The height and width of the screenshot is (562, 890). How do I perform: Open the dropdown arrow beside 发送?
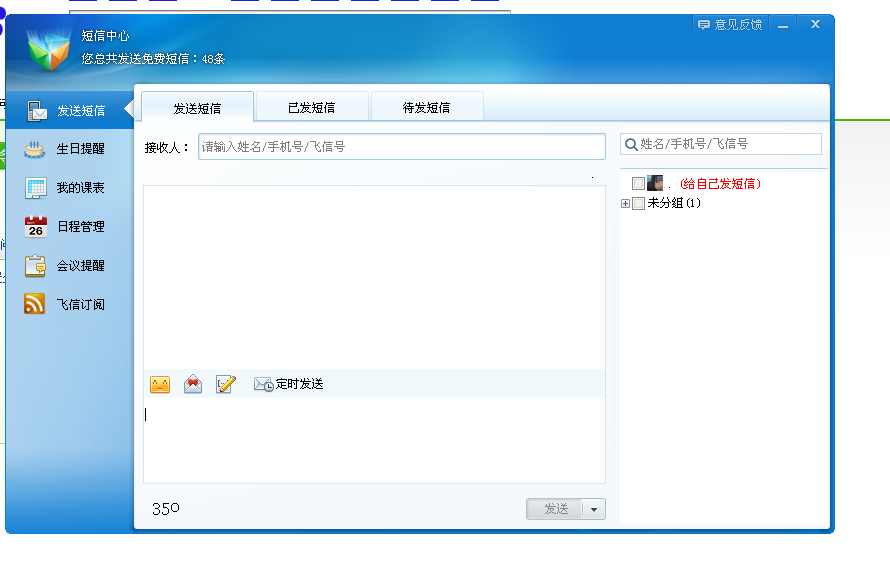coord(594,509)
